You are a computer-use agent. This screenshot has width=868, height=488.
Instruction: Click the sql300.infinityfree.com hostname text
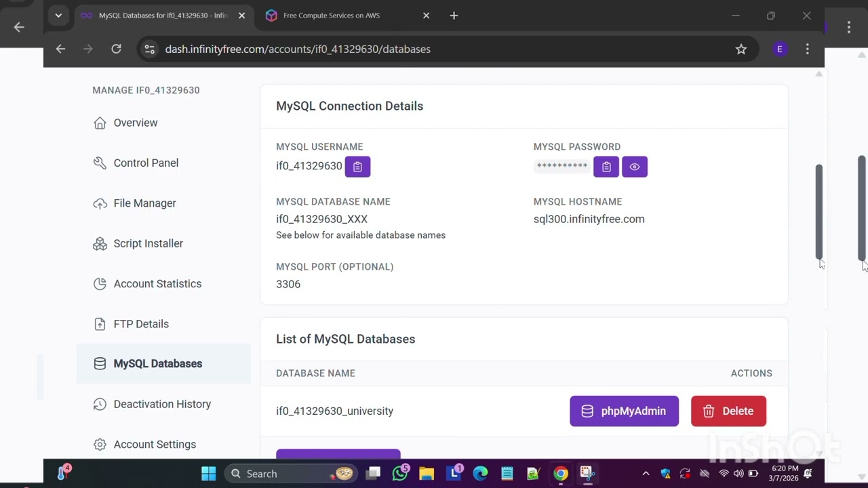pyautogui.click(x=589, y=219)
